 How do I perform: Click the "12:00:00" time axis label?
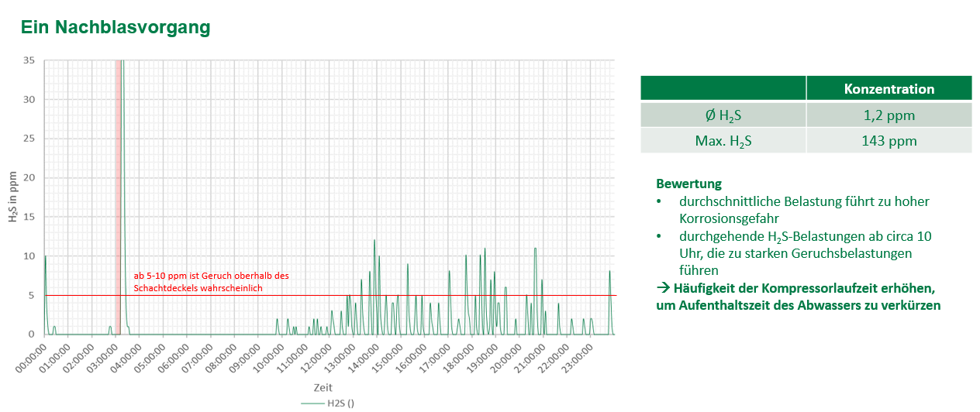click(321, 358)
